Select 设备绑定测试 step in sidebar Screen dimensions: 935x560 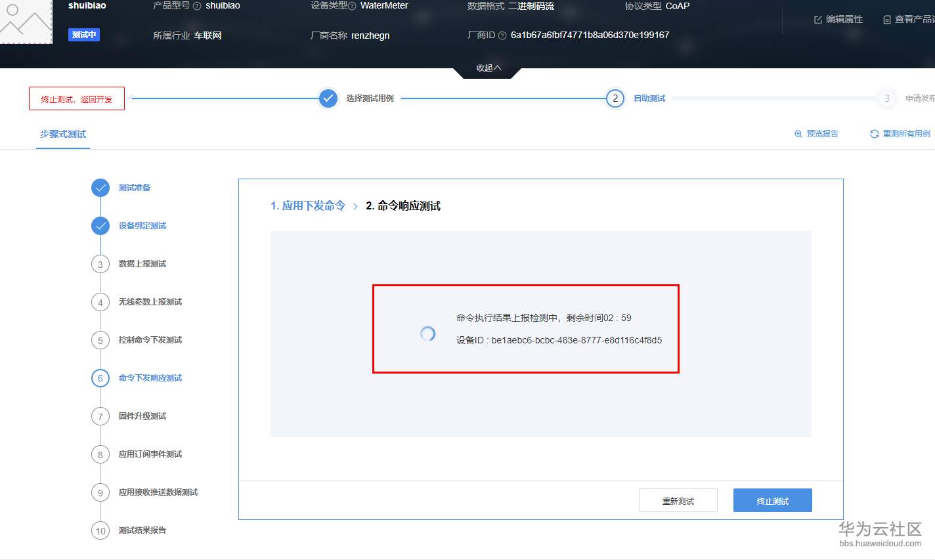click(x=142, y=226)
